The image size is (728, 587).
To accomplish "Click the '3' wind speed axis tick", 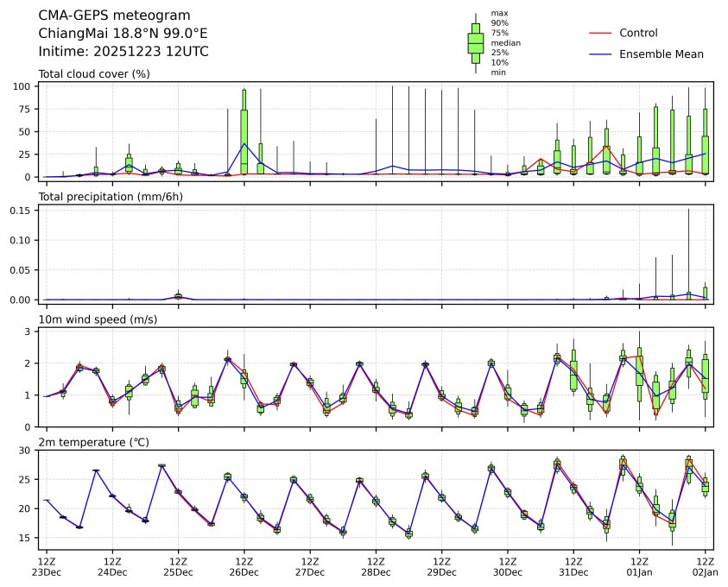I will point(28,331).
